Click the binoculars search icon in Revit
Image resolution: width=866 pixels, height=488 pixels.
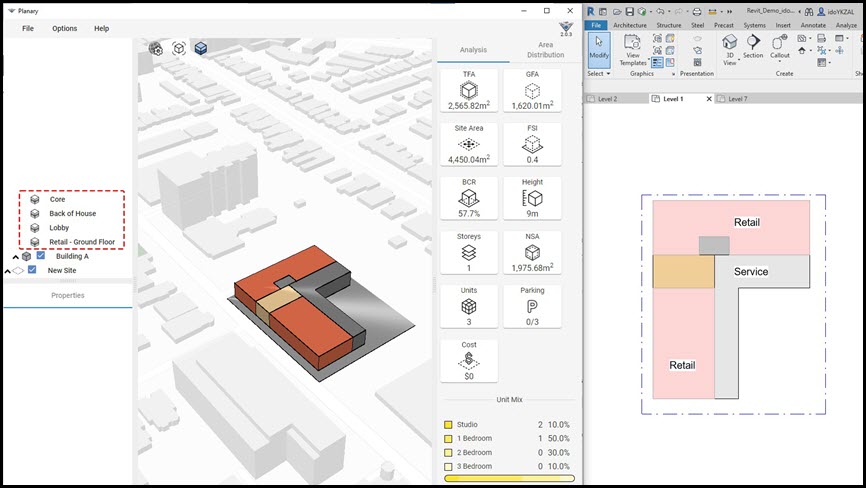tap(809, 11)
